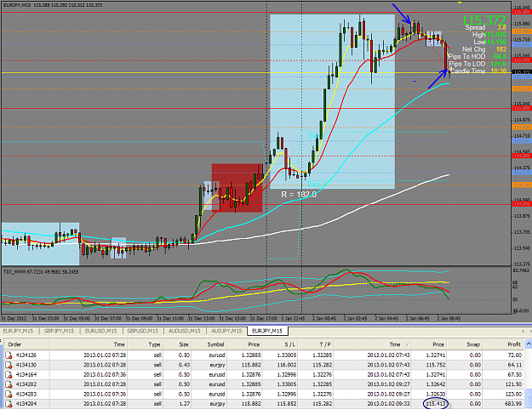Sort by the Type column header
Image resolution: width=532 pixels, height=409 pixels.
(154, 344)
